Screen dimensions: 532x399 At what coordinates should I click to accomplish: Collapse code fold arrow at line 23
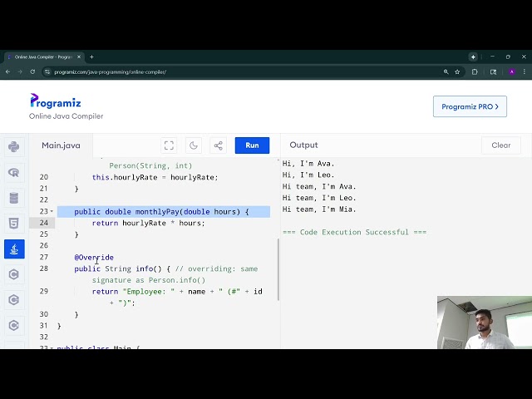point(52,211)
